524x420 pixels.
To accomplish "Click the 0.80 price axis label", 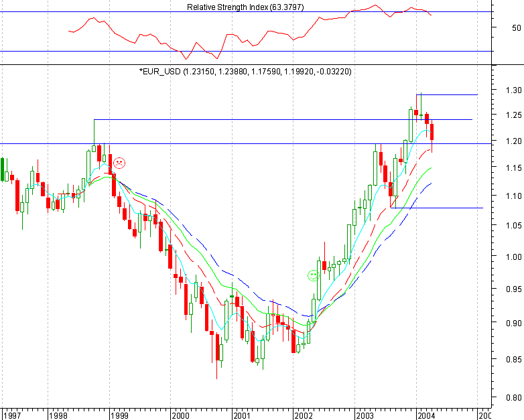I will point(513,398).
